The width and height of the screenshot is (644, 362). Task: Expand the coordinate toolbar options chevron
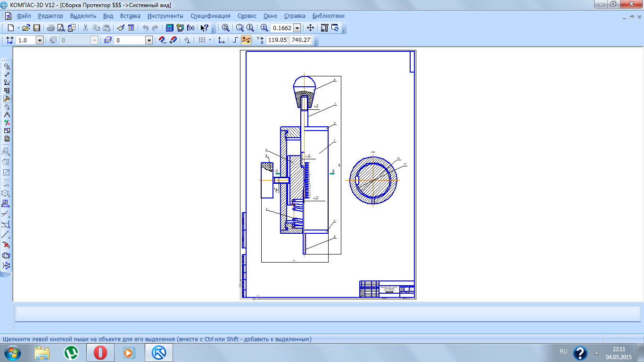(x=316, y=42)
